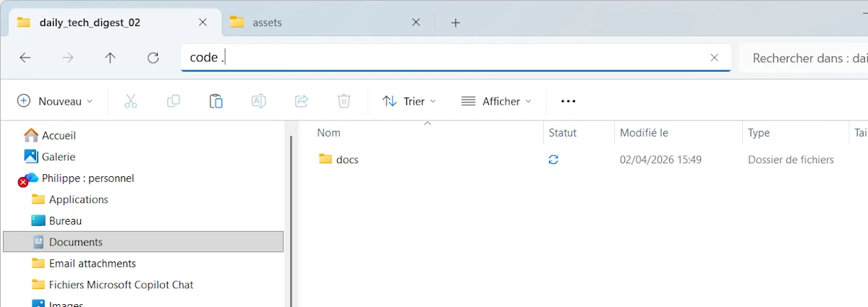Open the Afficher view dropdown
868x307 pixels.
coord(496,101)
